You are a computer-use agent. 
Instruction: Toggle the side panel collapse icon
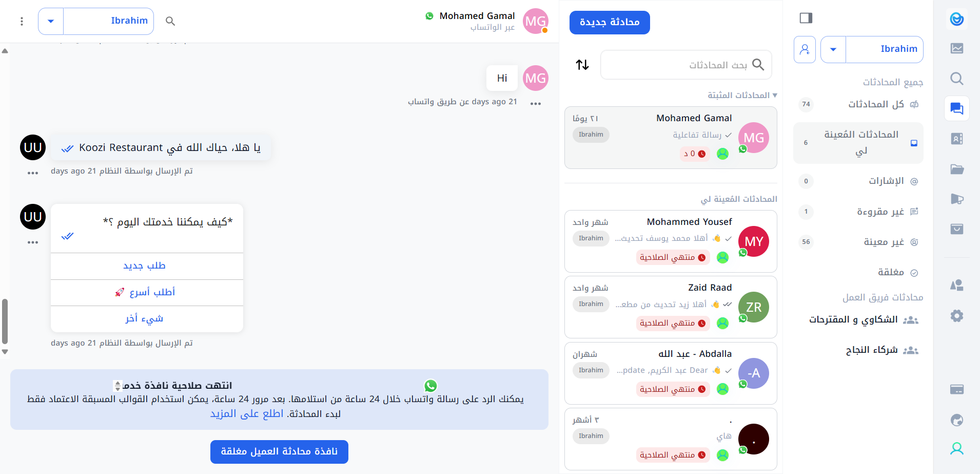tap(806, 18)
